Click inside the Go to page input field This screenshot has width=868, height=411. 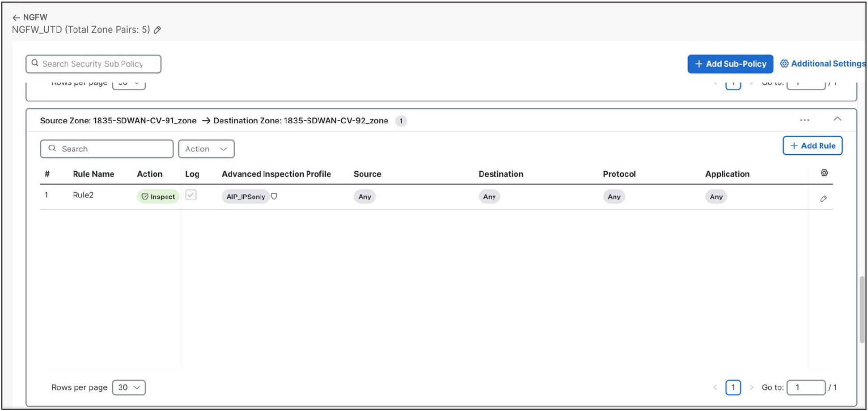pos(806,387)
